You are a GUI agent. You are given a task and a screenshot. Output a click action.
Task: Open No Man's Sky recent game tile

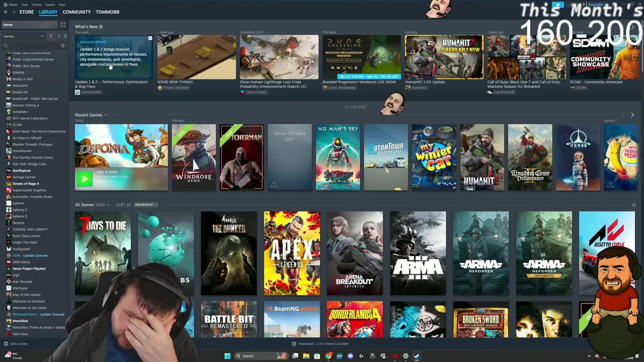[338, 157]
